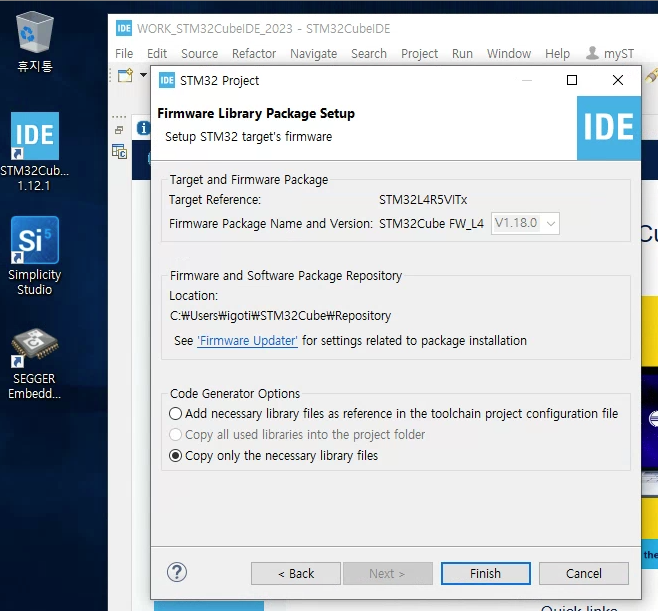The width and height of the screenshot is (658, 611).
Task: Open the Window menu
Action: [x=509, y=54]
